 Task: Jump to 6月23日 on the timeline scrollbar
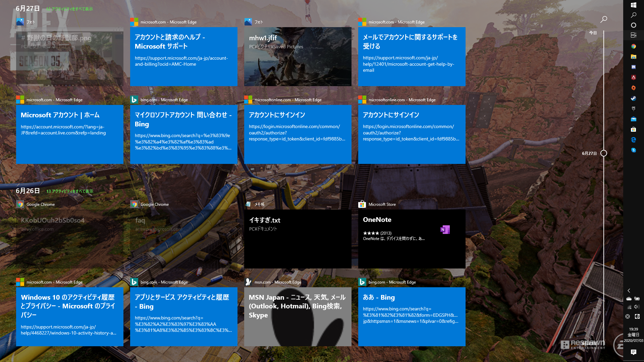[589, 343]
